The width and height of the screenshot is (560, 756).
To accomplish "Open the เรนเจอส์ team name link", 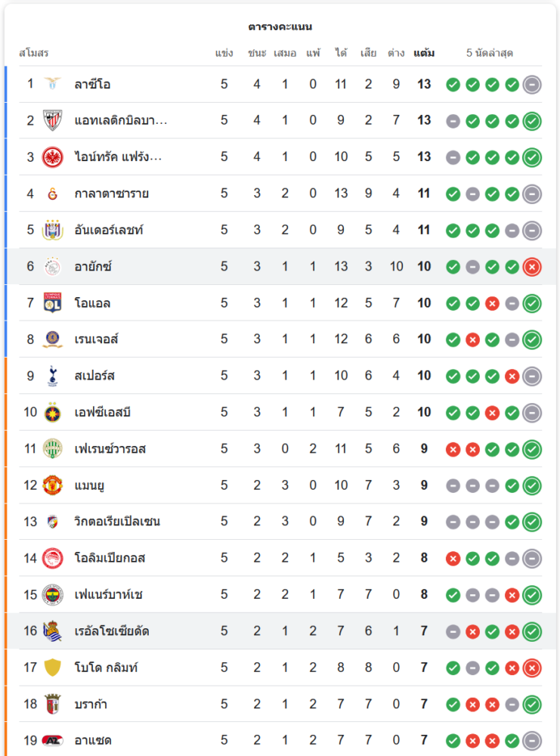I will [96, 339].
